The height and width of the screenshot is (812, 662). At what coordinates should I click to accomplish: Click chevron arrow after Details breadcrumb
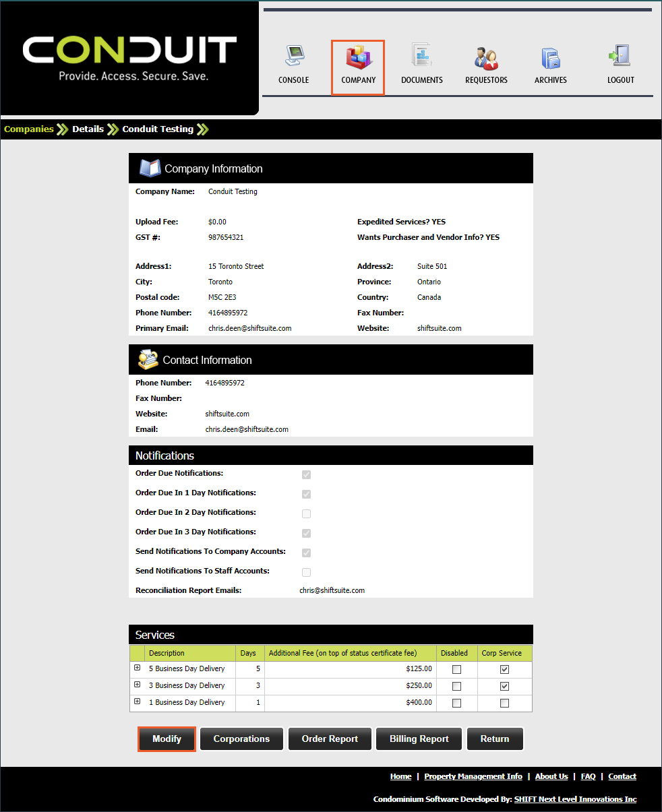113,129
